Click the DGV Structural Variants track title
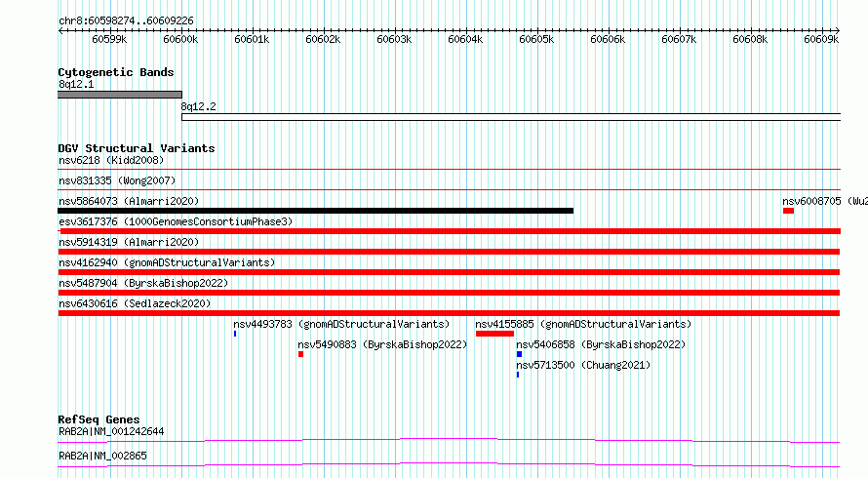The height and width of the screenshot is (478, 868). (137, 148)
